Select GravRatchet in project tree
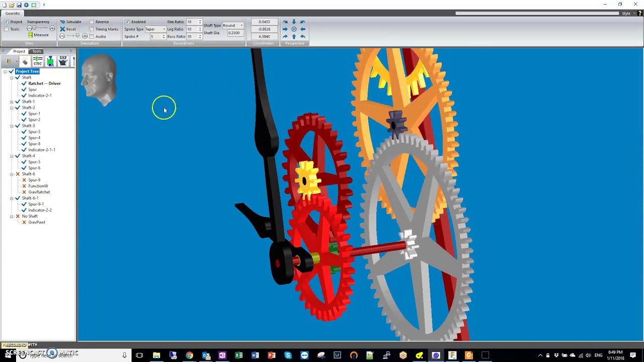The width and height of the screenshot is (644, 362). pyautogui.click(x=39, y=192)
